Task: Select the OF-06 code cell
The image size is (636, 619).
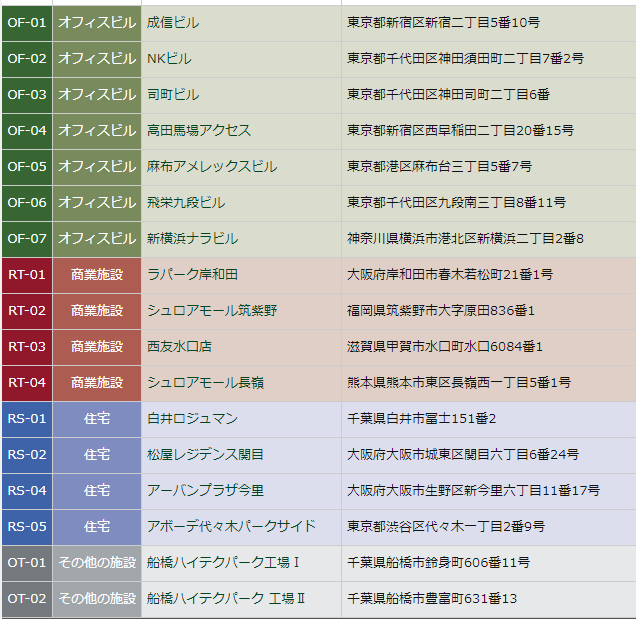Action: pos(27,203)
